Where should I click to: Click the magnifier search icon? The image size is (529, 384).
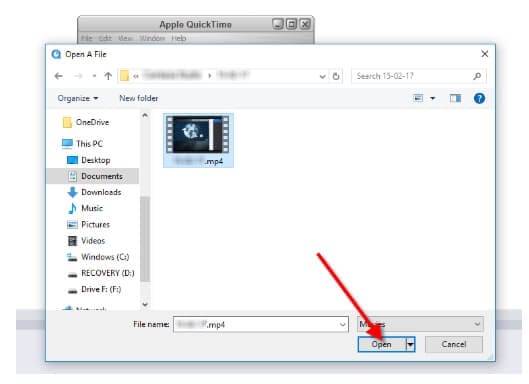pos(477,76)
